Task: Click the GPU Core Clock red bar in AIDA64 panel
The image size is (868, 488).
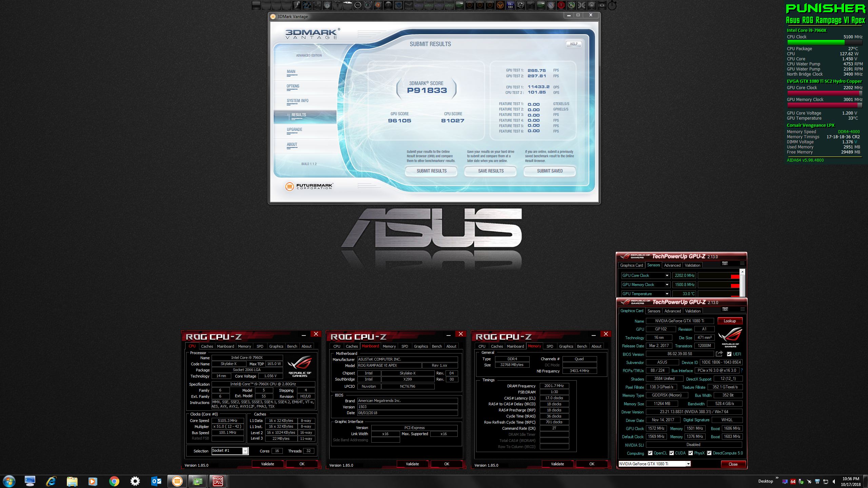Action: tap(825, 94)
